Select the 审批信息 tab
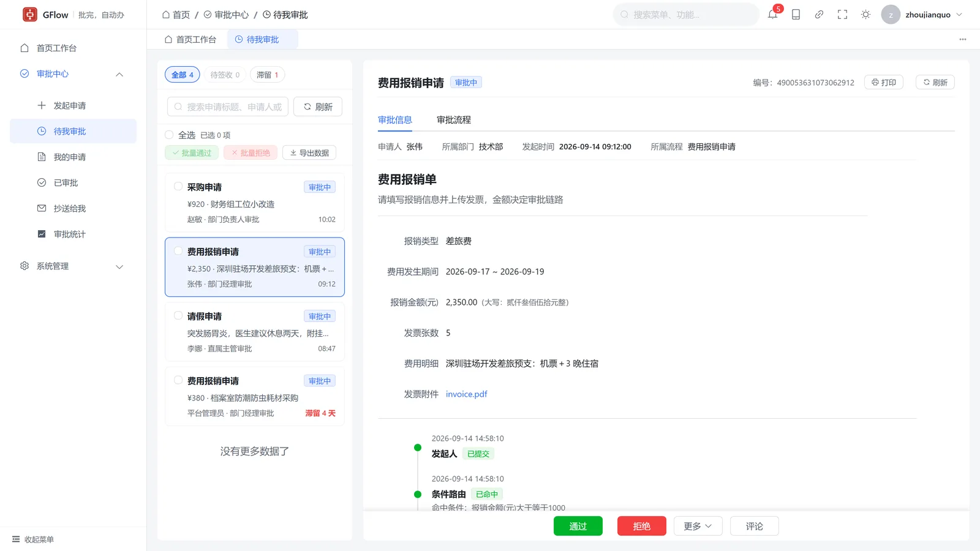Viewport: 980px width, 551px height. point(395,120)
